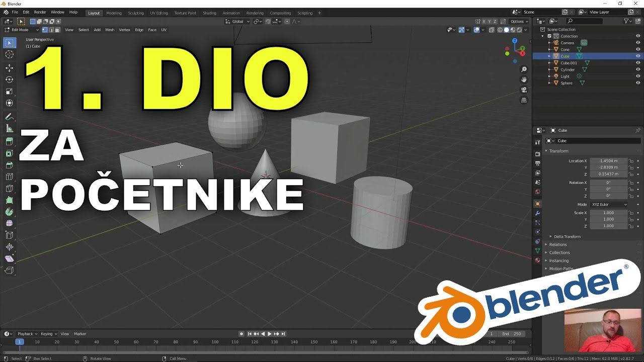Select the Rotate tool

point(9,79)
